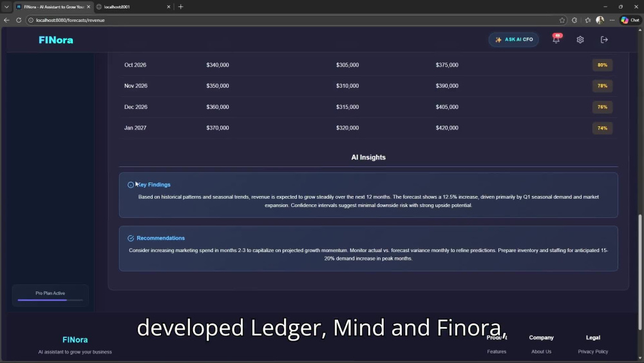Click the Key Findings info icon

(131, 185)
